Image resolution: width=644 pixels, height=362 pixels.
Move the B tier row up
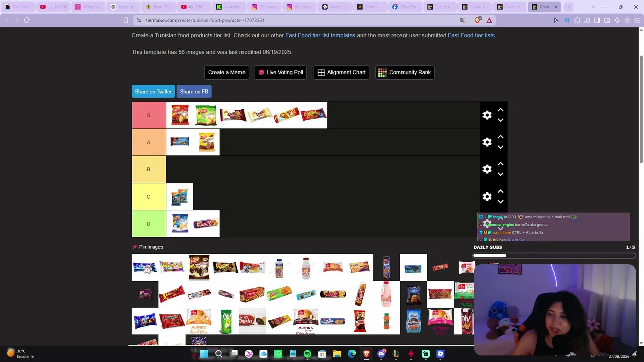[x=500, y=164]
